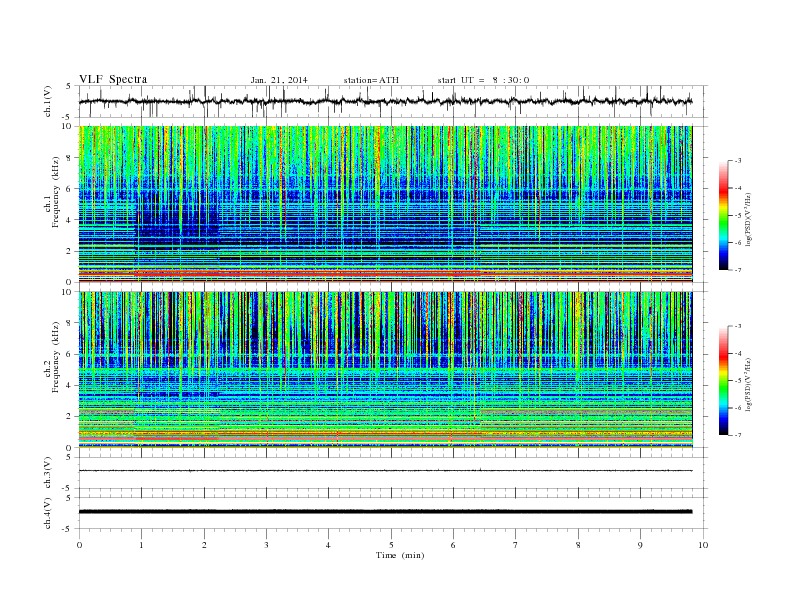The width and height of the screenshot is (792, 612).
Task: Click time axis tick label "3"
Action: 266,545
